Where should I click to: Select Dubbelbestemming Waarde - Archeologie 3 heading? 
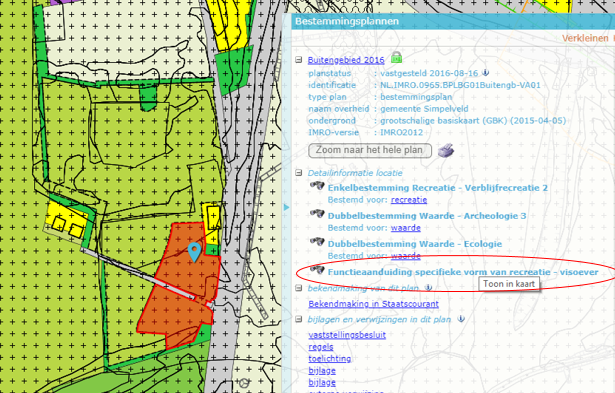click(427, 216)
